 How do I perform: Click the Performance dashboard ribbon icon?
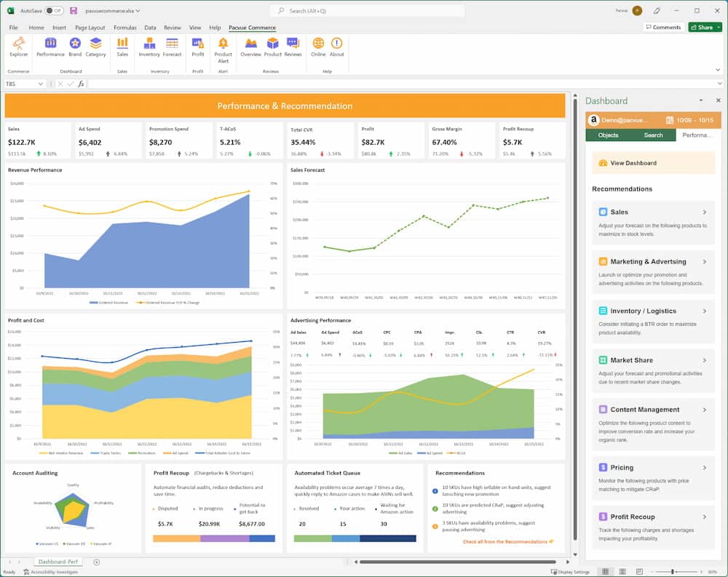pyautogui.click(x=50, y=47)
